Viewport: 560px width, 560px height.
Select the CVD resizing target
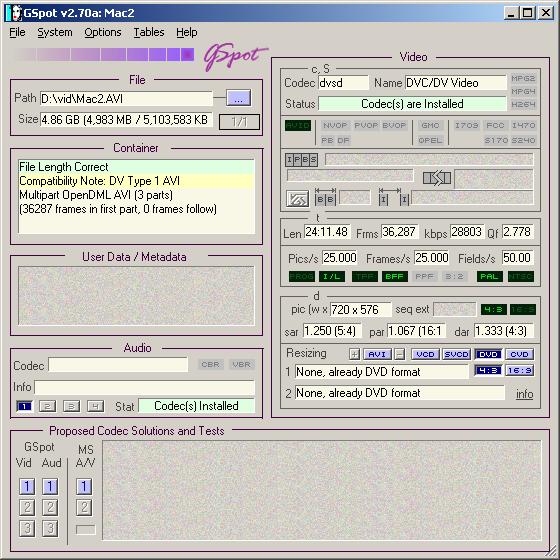point(519,354)
